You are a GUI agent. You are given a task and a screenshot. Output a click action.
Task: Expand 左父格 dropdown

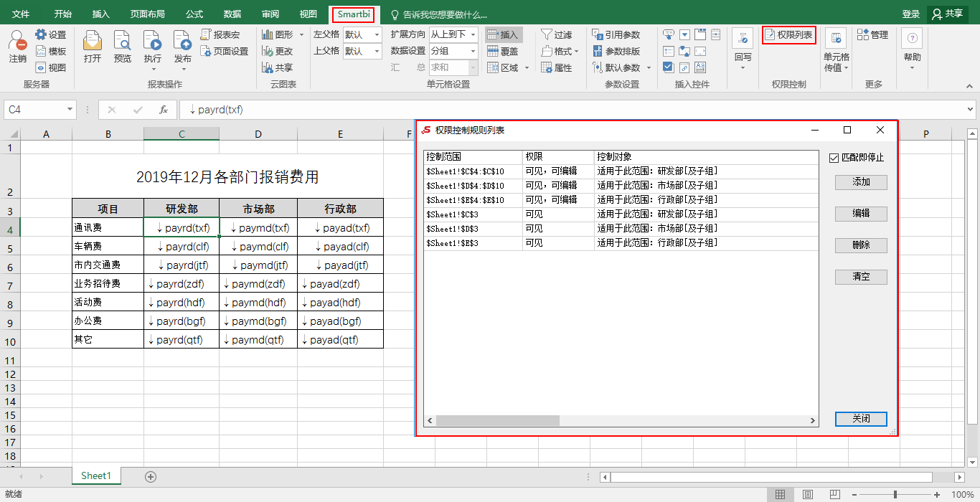click(x=377, y=34)
